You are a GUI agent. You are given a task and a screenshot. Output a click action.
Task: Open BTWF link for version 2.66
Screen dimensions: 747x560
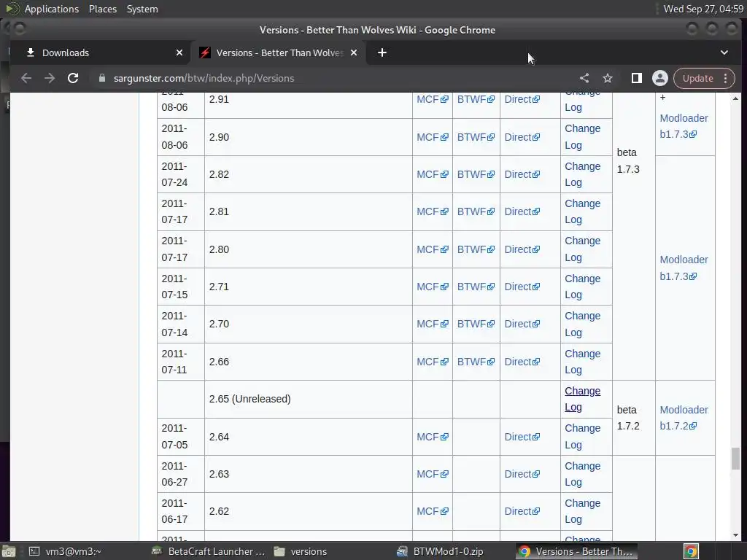click(x=476, y=362)
